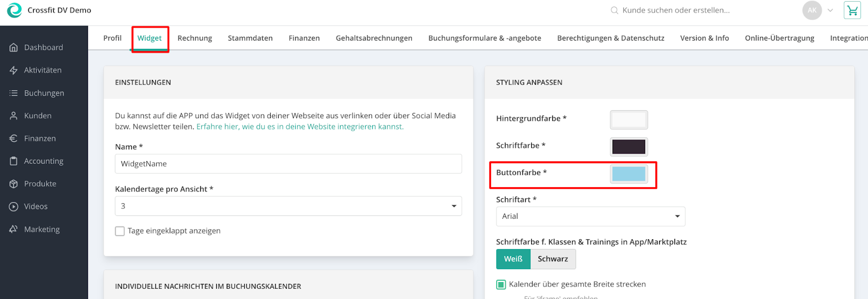Open the Stammdaten tab
The height and width of the screenshot is (299, 868).
[250, 38]
